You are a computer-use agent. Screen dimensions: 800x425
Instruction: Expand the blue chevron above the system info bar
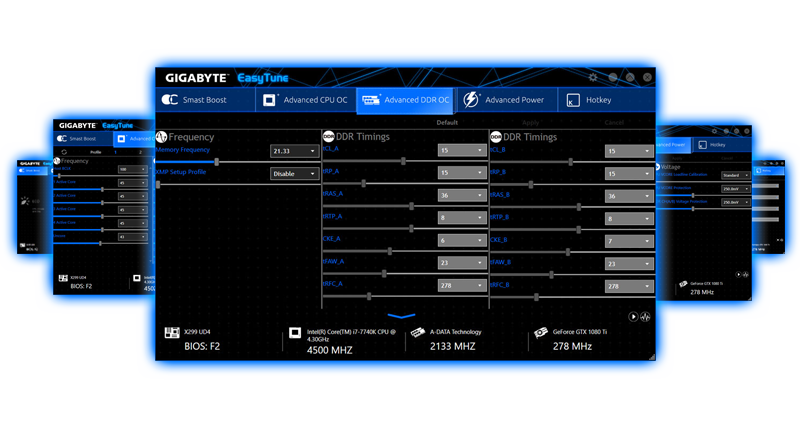(x=401, y=316)
